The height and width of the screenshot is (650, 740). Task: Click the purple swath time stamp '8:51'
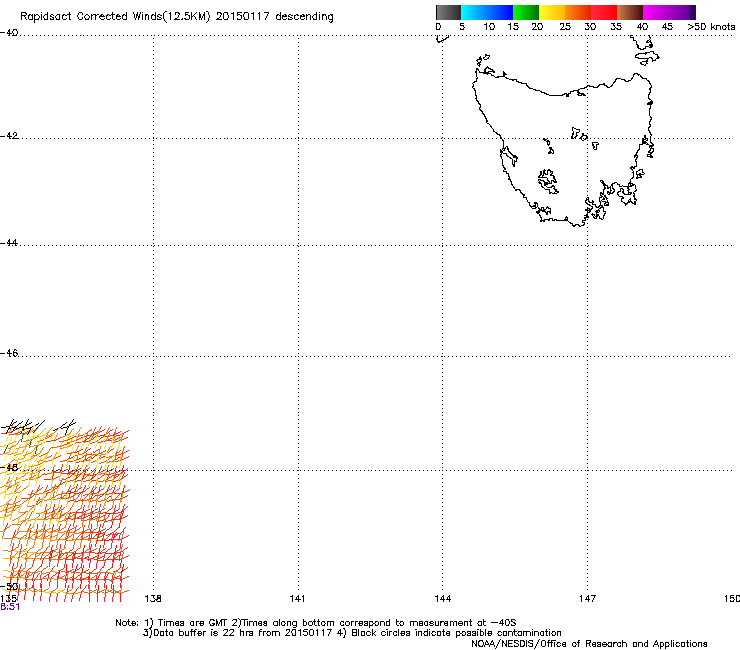(10, 607)
